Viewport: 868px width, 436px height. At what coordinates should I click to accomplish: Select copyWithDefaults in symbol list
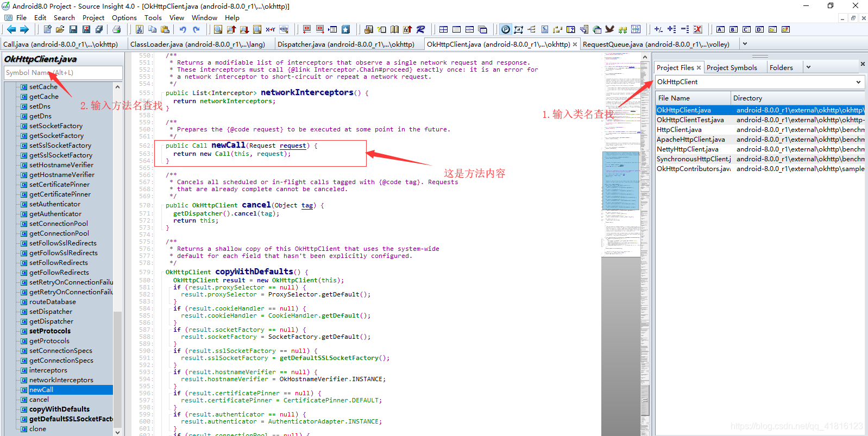click(59, 409)
